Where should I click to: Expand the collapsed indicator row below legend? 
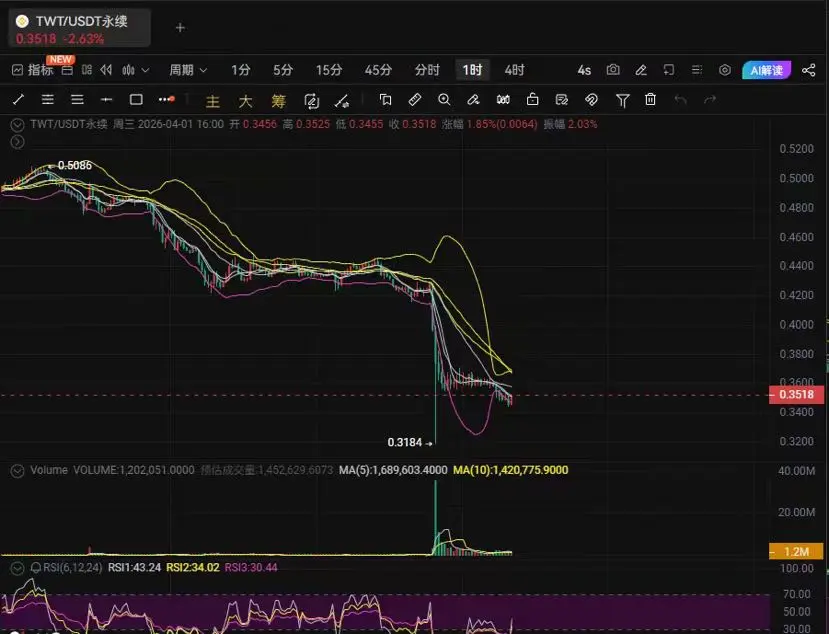coord(17,142)
